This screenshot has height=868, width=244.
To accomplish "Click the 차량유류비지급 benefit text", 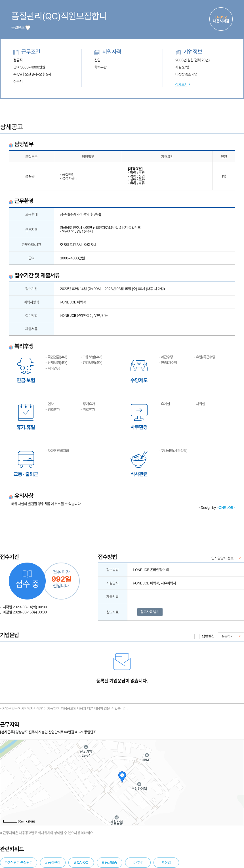I will point(57,451).
